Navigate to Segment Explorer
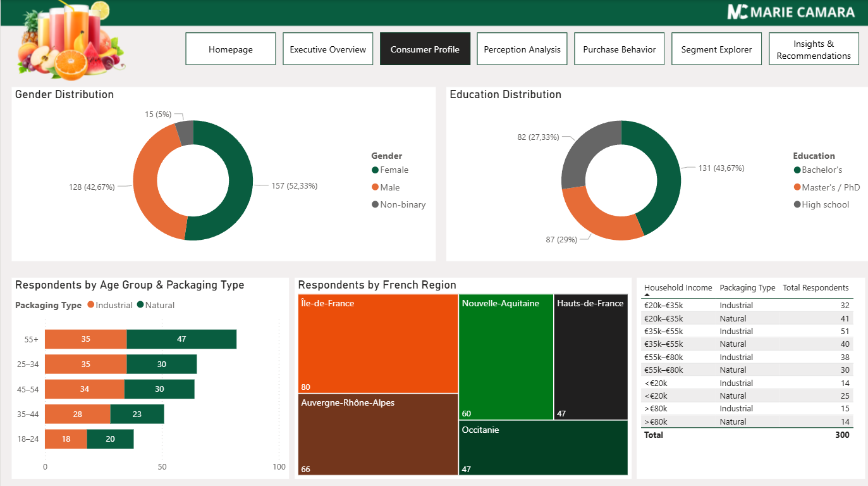868x486 pixels. pyautogui.click(x=716, y=49)
